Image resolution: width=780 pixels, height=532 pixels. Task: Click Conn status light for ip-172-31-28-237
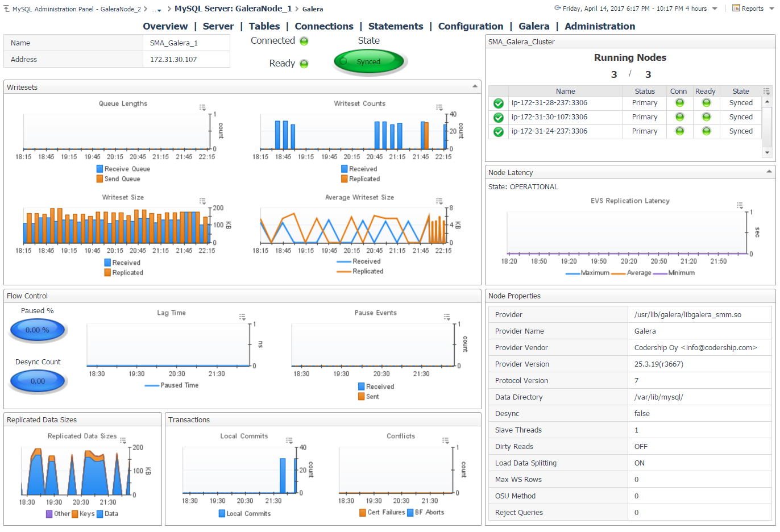pyautogui.click(x=679, y=103)
